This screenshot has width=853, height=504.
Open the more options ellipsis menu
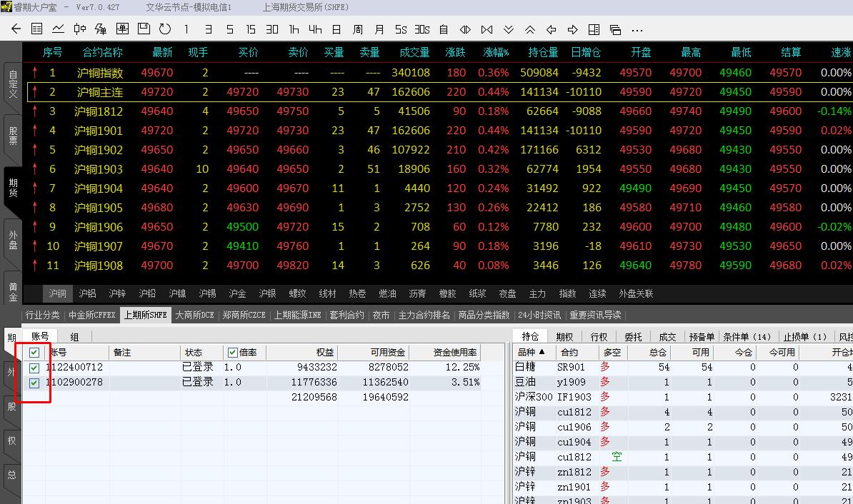637,29
